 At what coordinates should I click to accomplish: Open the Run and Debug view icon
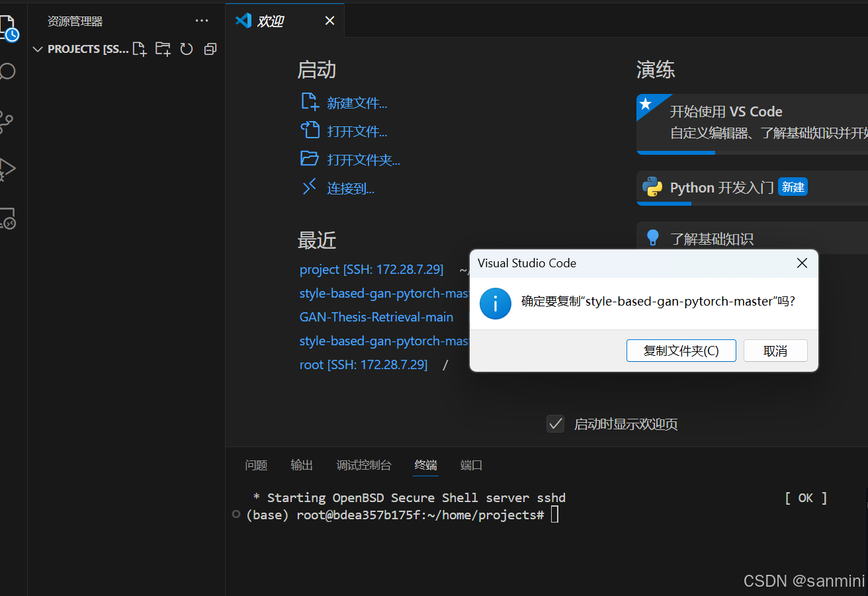(7, 169)
